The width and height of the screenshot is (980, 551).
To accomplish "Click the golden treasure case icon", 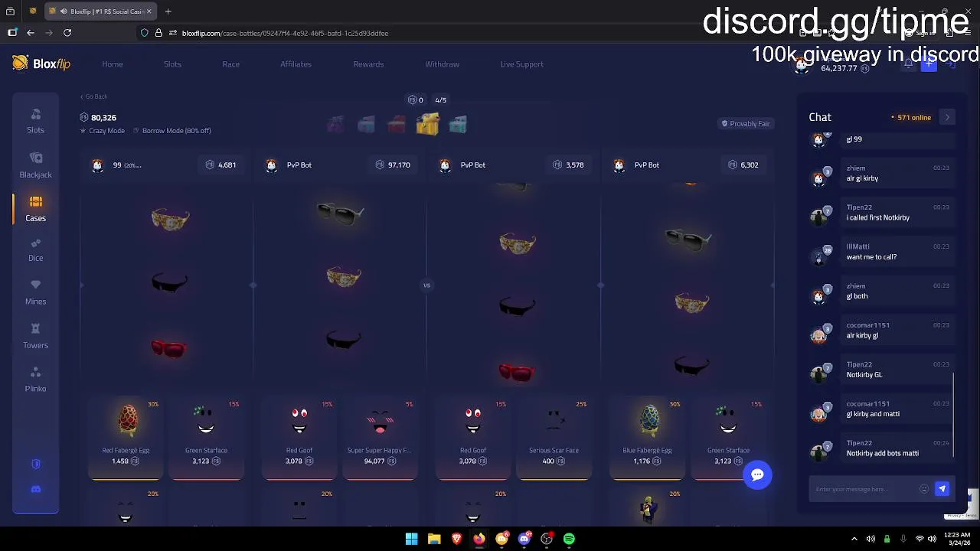I will pos(427,124).
